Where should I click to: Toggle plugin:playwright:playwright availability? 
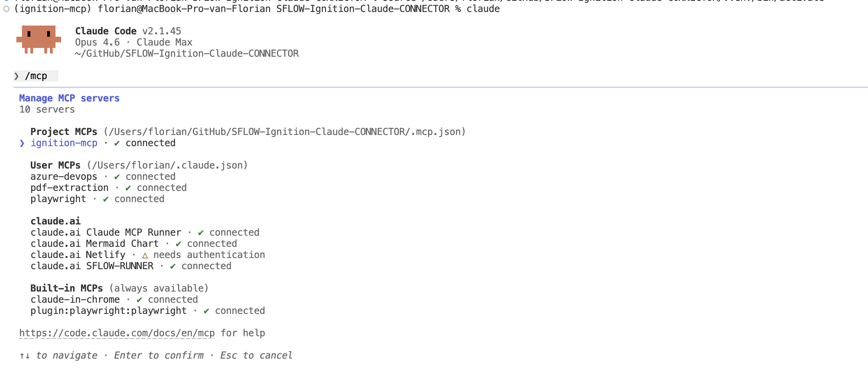109,310
